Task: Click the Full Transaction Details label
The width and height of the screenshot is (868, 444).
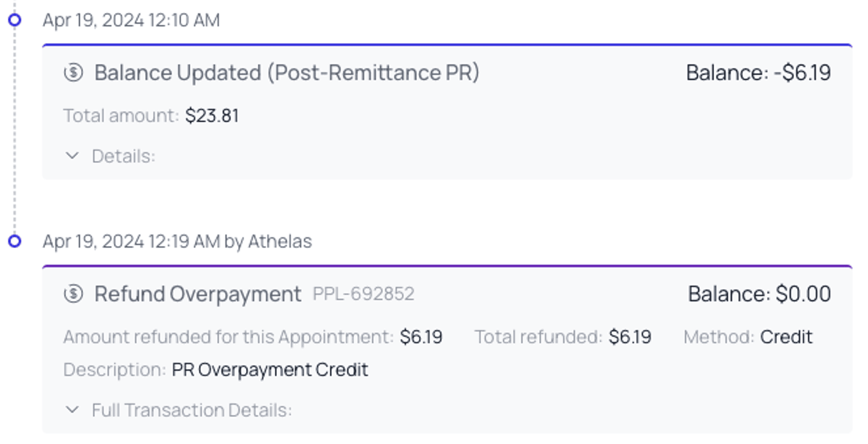Action: (x=192, y=410)
